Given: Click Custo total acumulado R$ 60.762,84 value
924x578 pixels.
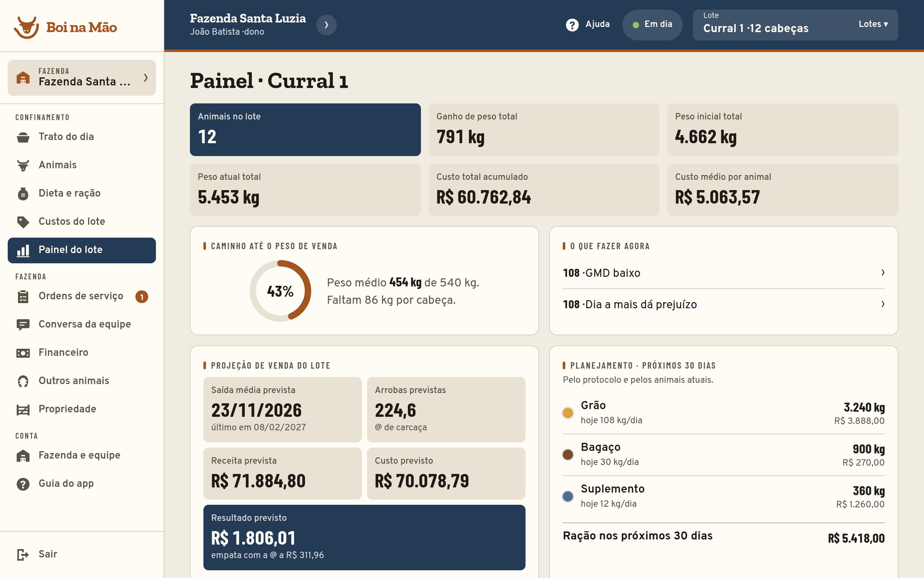Looking at the screenshot, I should (483, 197).
